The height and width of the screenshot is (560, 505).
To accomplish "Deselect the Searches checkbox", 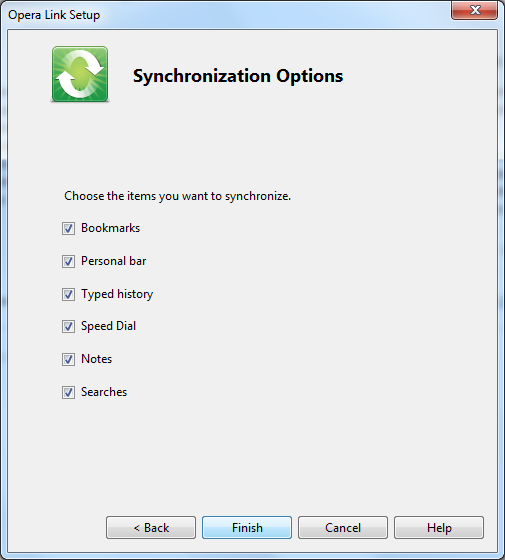I will [68, 392].
